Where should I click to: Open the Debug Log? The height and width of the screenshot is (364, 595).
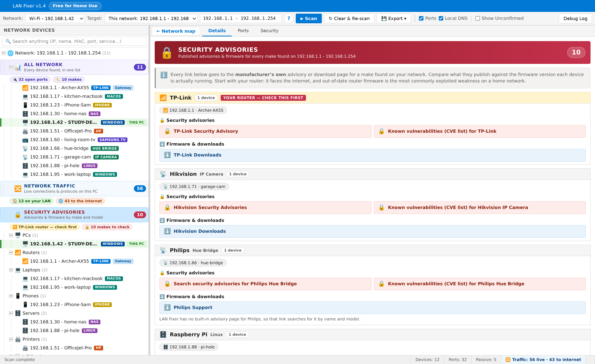pos(575,19)
